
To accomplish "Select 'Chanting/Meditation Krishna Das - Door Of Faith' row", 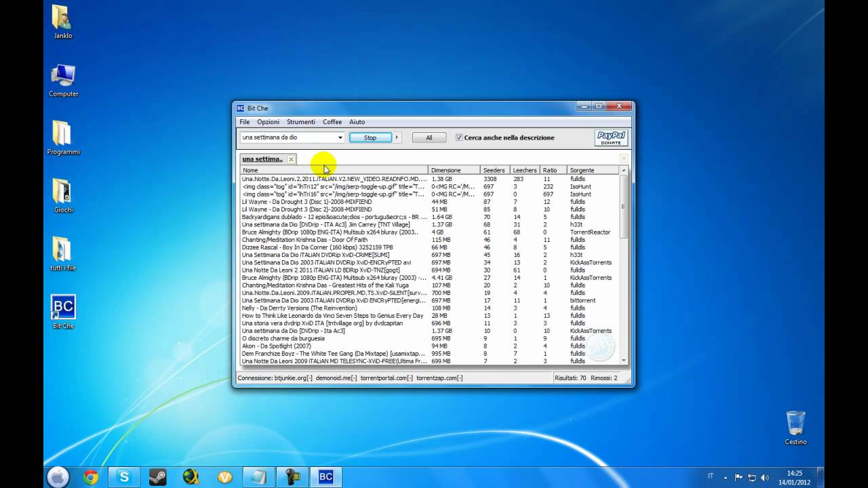I will pos(431,240).
